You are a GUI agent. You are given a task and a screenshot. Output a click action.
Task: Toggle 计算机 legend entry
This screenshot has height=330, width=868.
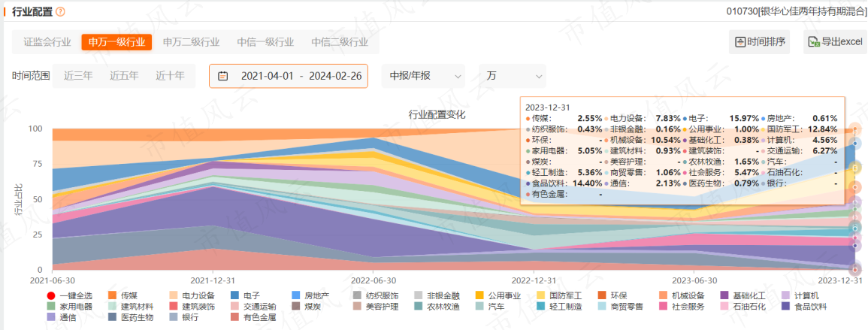point(800,295)
